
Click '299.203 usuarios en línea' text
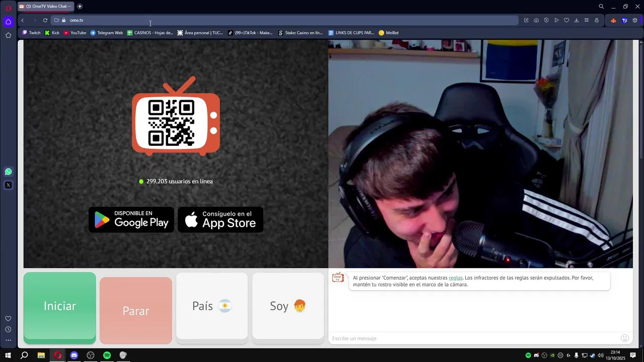point(179,182)
